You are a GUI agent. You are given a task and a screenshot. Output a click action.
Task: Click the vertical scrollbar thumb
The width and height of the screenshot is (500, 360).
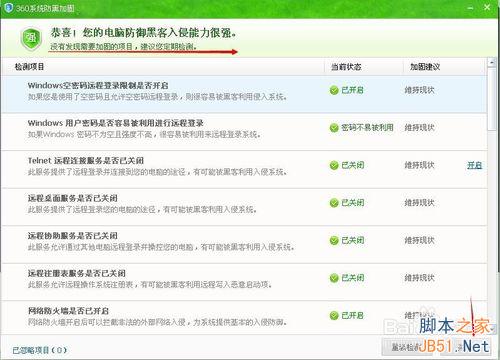(492, 99)
